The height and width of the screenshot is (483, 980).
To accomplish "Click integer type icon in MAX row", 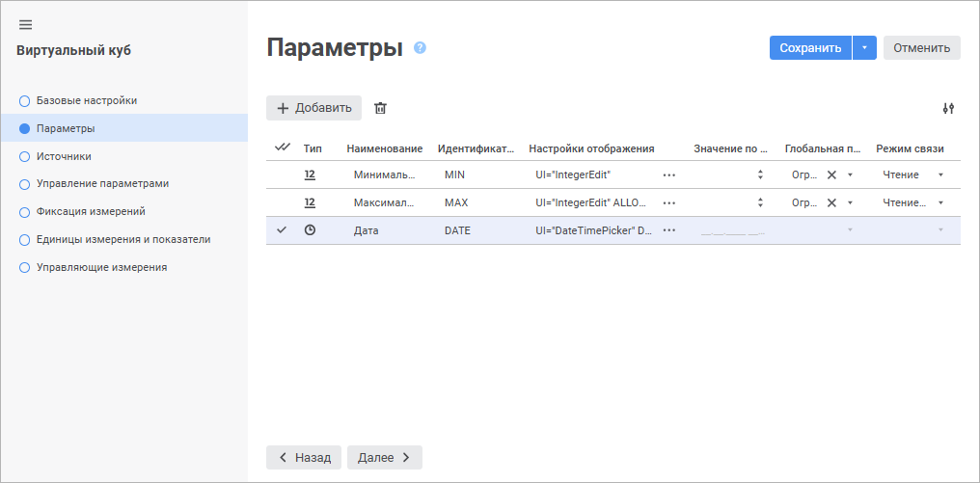I will [310, 202].
